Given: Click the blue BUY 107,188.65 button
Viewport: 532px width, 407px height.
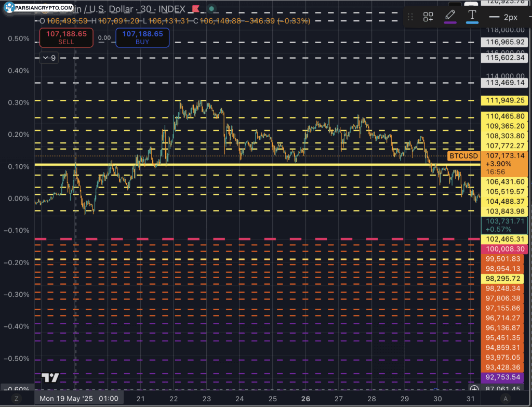Looking at the screenshot, I should click(x=142, y=37).
